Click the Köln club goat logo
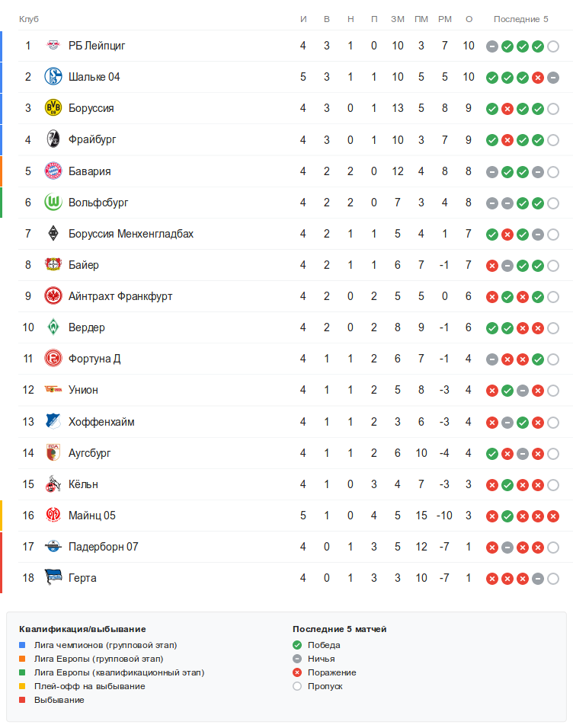Screen dimensions: 573x728 [53, 484]
